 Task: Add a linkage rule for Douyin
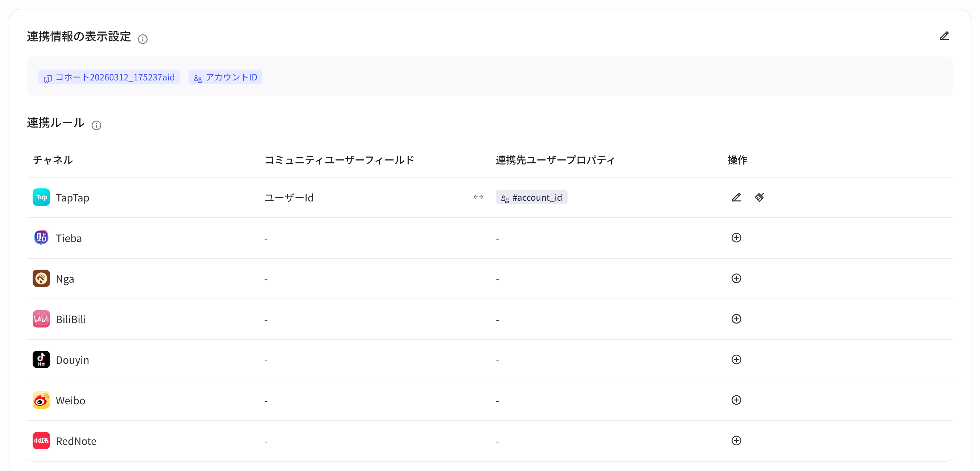[736, 359]
